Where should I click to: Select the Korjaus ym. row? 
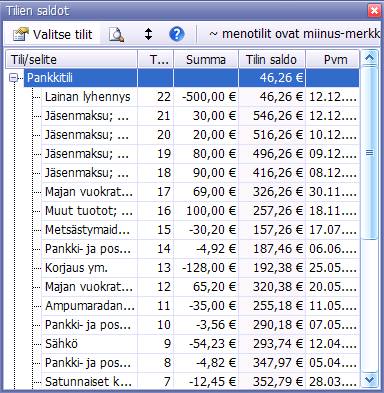(x=200, y=268)
